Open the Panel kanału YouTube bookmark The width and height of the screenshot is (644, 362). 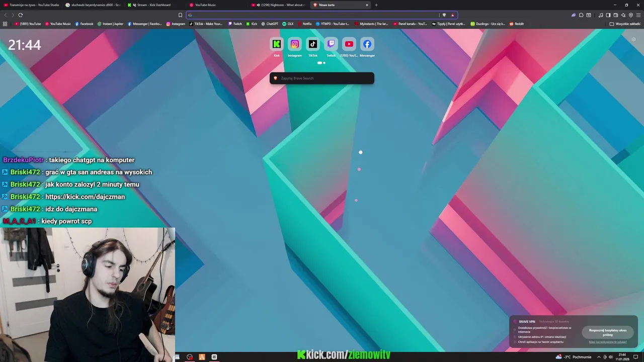coord(410,24)
